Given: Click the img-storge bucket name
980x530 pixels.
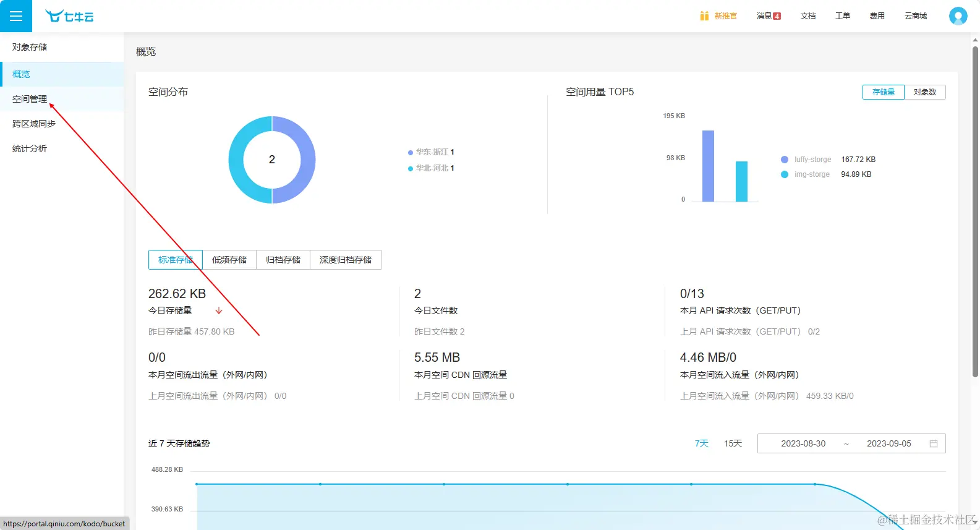Looking at the screenshot, I should (x=812, y=174).
